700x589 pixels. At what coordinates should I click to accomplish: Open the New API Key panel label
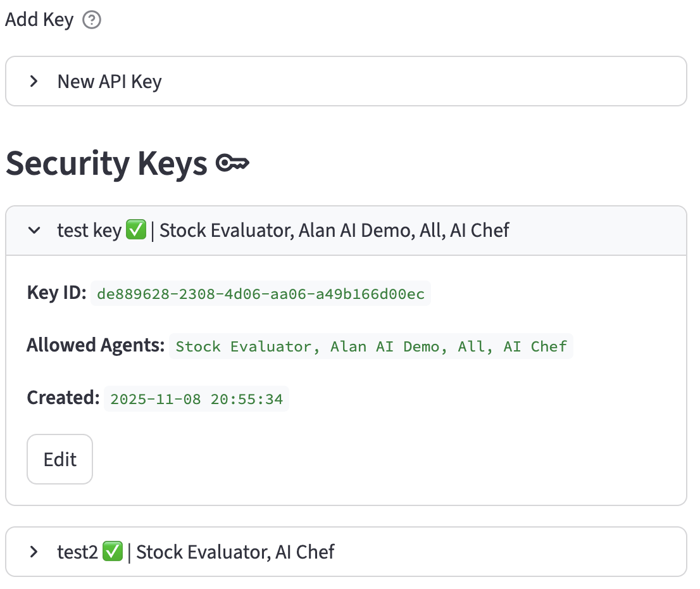click(x=109, y=82)
